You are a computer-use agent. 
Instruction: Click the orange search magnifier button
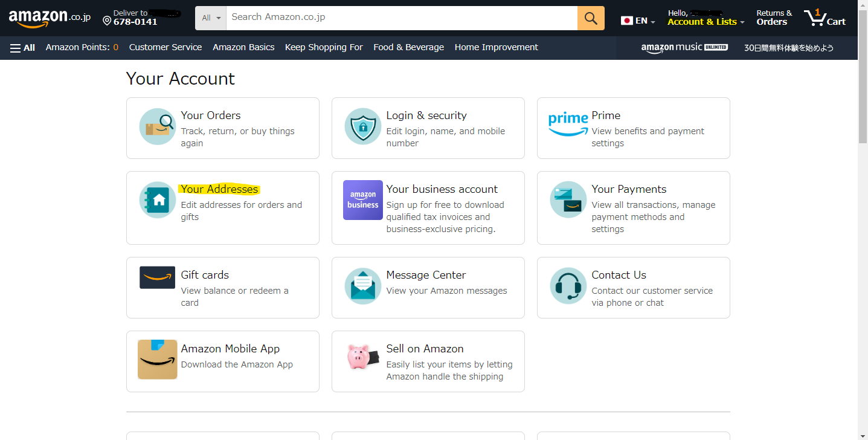[x=591, y=18]
